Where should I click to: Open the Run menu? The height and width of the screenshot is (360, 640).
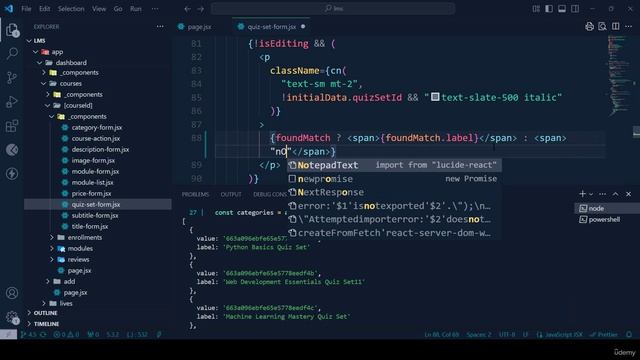click(136, 9)
